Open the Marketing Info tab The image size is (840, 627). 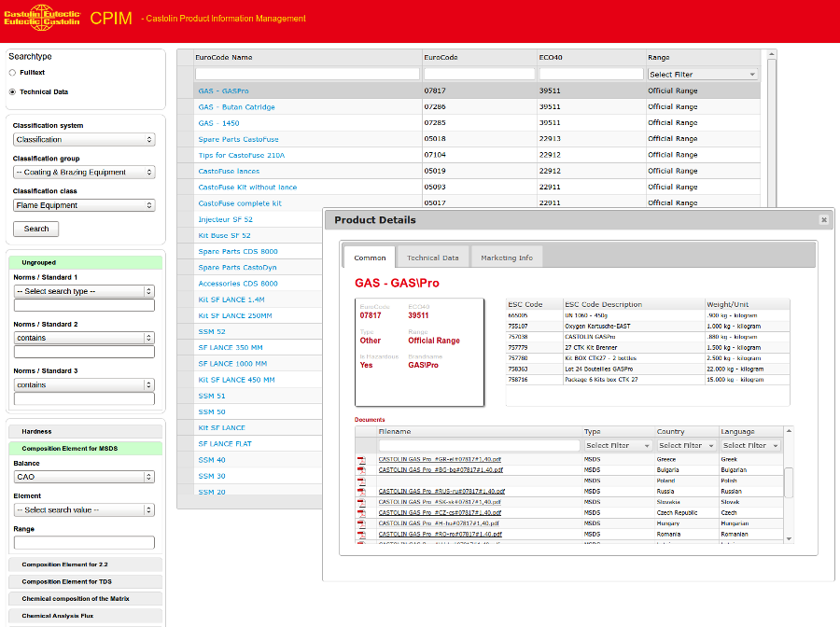(x=506, y=258)
